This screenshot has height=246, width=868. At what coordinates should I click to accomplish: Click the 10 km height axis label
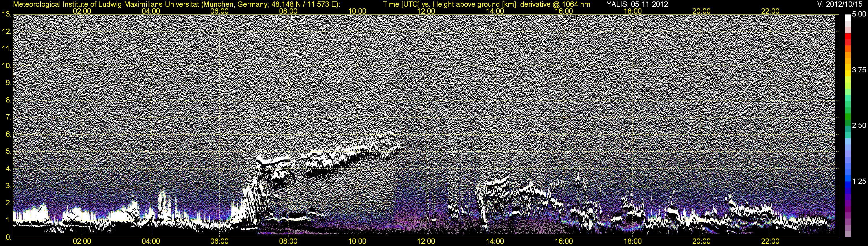[x=6, y=66]
